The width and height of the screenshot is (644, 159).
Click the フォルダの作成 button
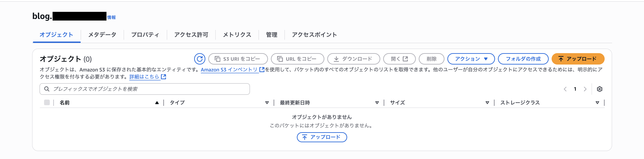523,59
